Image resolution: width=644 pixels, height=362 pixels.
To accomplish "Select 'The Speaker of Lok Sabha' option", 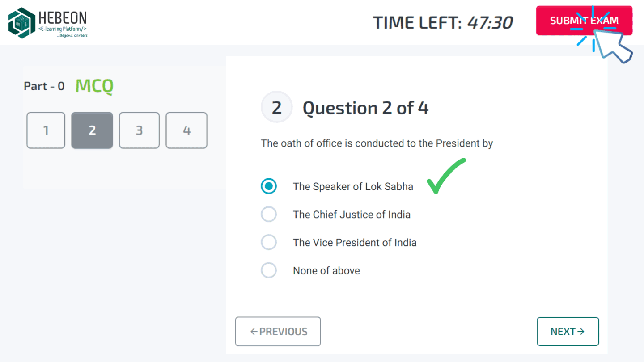I will 269,186.
